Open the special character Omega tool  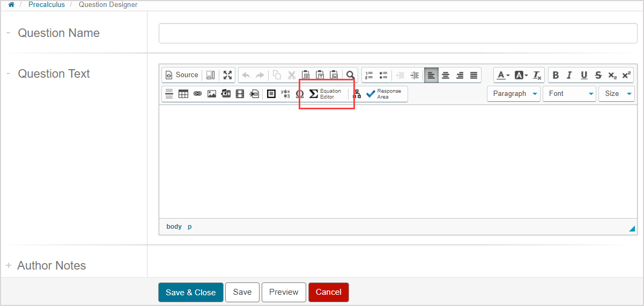click(x=300, y=94)
